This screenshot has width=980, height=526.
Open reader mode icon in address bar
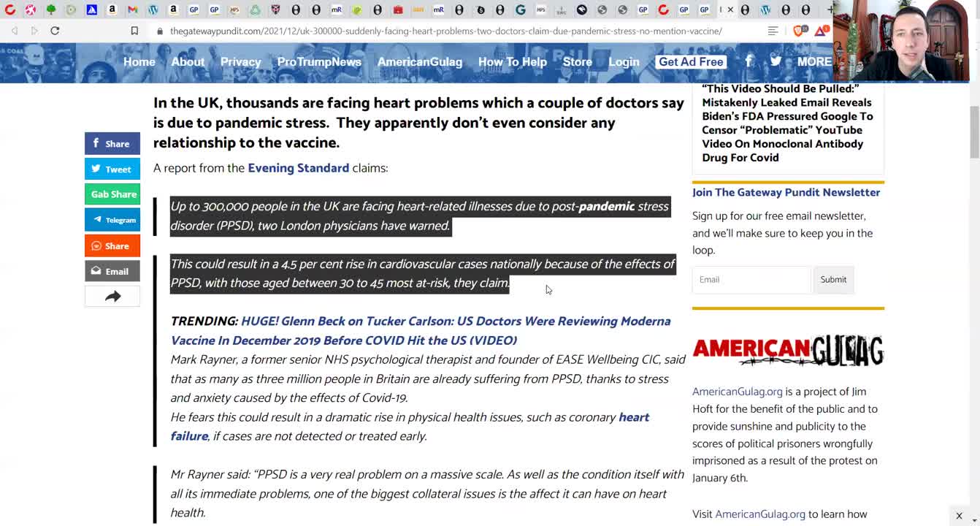773,31
